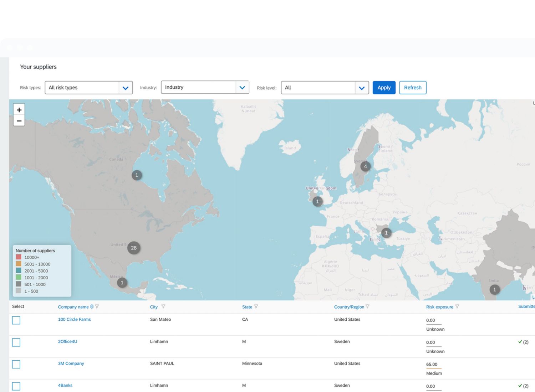Image resolution: width=535 pixels, height=392 pixels.
Task: Click the Company name sort icon
Action: (92, 307)
